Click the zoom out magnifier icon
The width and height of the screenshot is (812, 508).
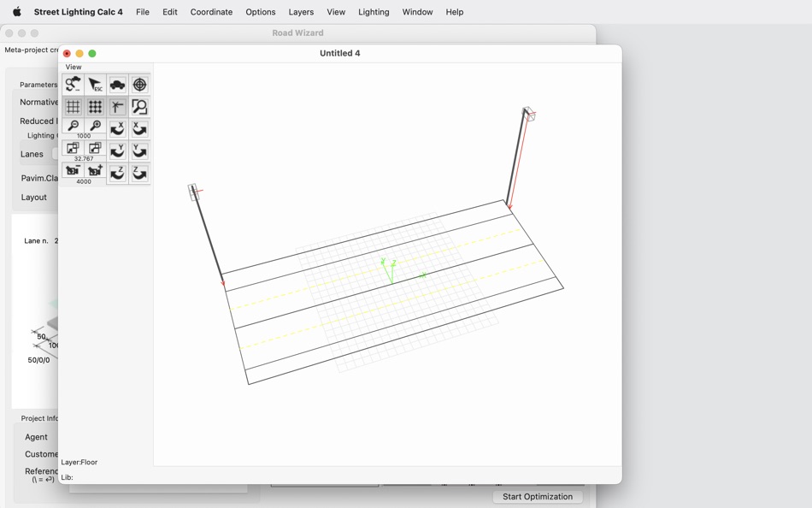pyautogui.click(x=73, y=126)
